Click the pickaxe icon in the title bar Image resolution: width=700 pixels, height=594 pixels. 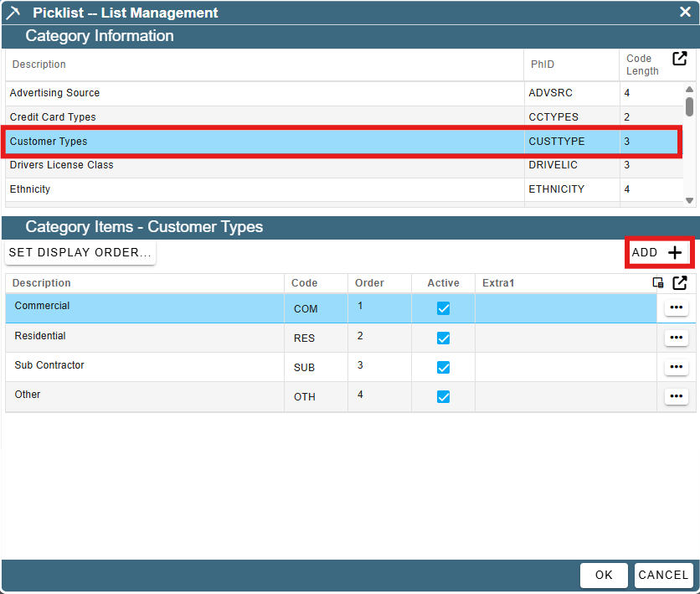(13, 13)
